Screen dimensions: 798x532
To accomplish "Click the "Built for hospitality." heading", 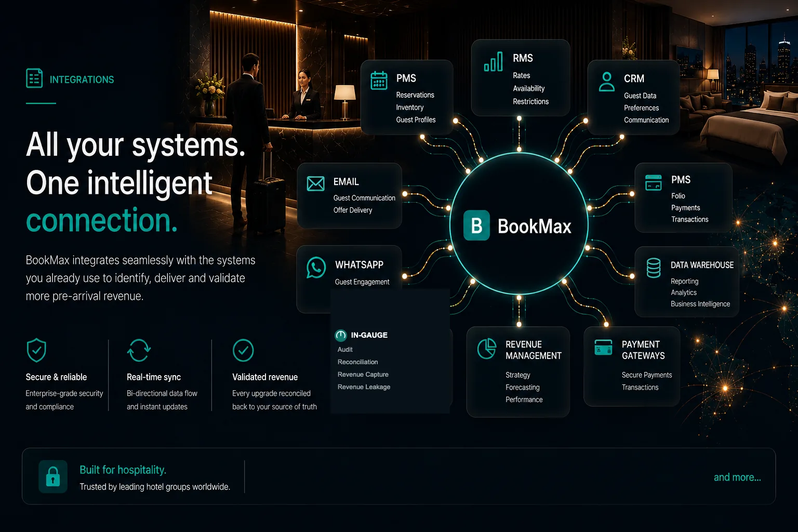I will [123, 470].
